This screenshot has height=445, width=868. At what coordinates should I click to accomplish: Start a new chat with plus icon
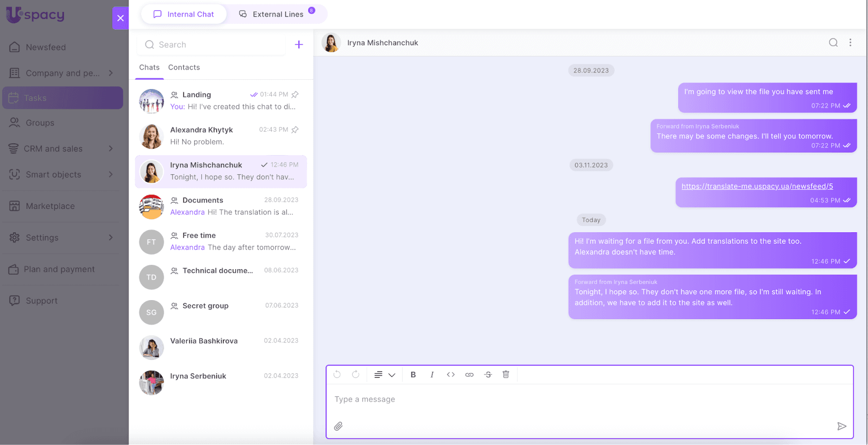(x=298, y=44)
